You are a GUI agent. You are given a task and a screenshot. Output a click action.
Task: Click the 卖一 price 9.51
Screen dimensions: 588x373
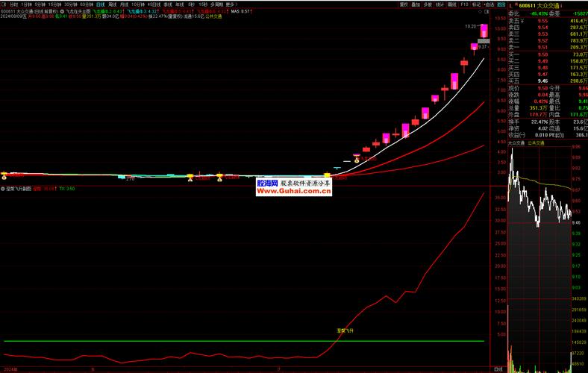click(x=542, y=47)
